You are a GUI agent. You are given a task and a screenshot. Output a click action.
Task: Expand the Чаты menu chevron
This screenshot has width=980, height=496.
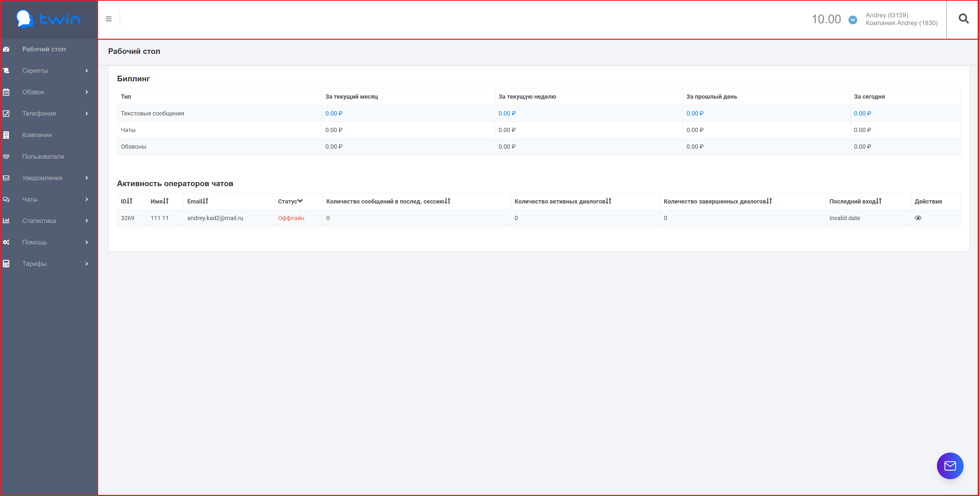pos(87,199)
